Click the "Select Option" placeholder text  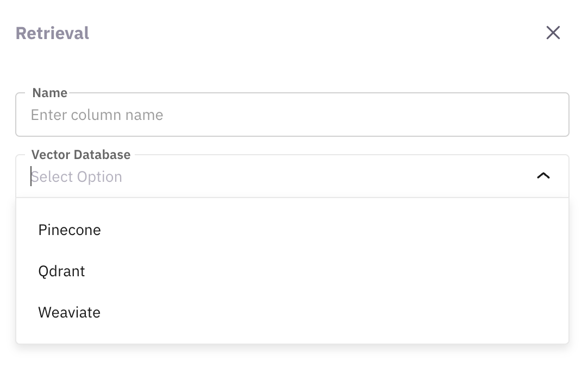77,177
